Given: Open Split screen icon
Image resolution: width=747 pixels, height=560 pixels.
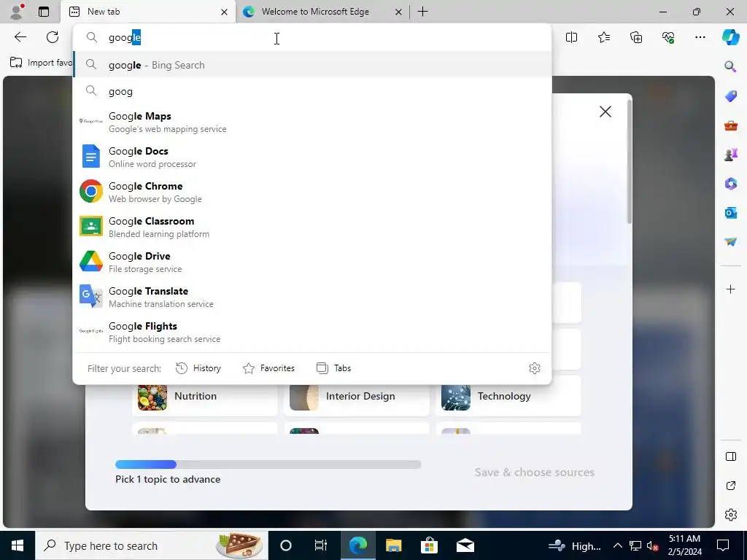Looking at the screenshot, I should (x=571, y=37).
